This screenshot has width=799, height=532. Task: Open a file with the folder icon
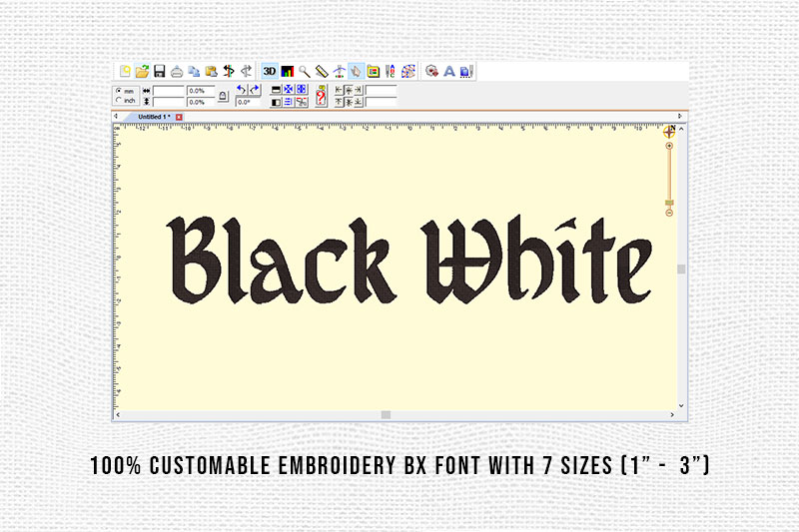coord(142,71)
